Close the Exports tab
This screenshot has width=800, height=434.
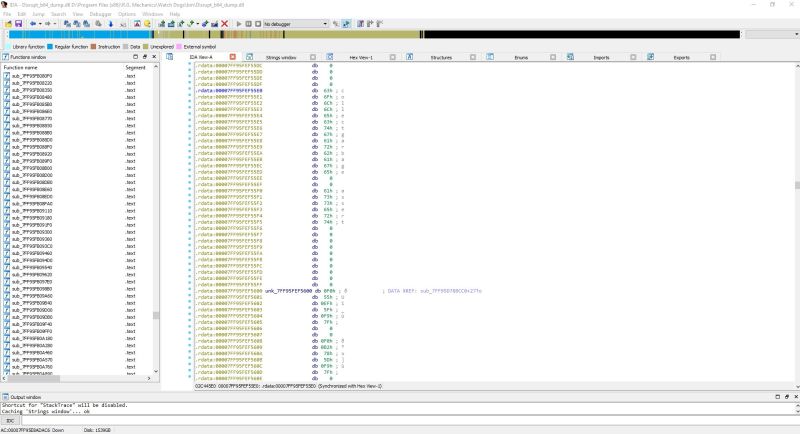pyautogui.click(x=713, y=57)
